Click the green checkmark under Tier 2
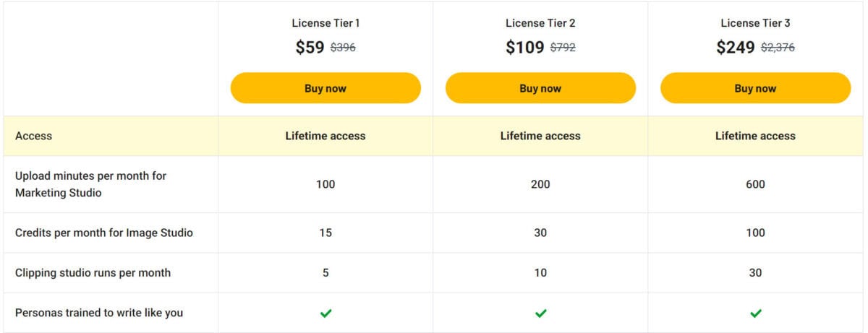The height and width of the screenshot is (333, 868). [x=540, y=313]
